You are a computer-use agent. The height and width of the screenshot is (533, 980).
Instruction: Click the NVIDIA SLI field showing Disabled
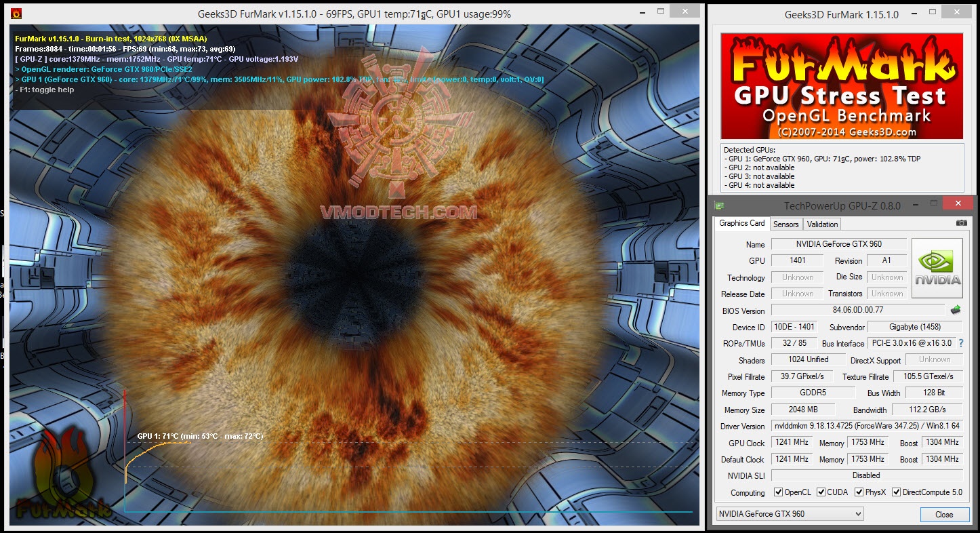coord(867,475)
